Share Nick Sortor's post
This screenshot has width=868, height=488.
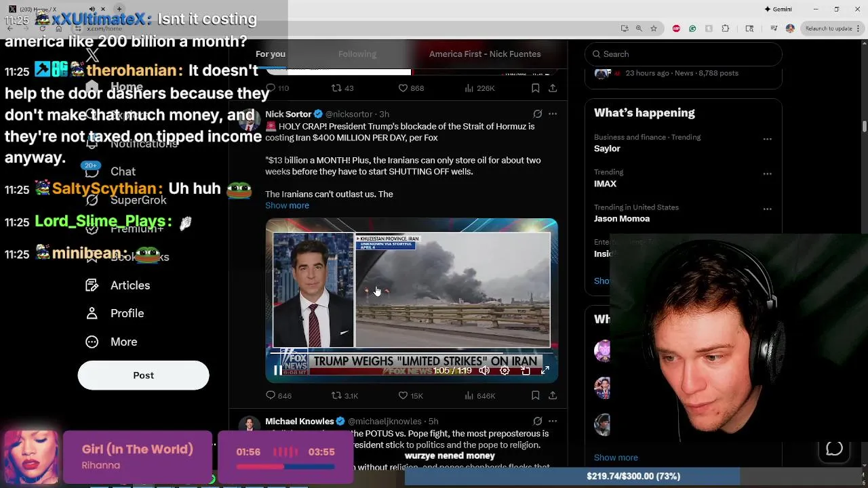pos(553,395)
